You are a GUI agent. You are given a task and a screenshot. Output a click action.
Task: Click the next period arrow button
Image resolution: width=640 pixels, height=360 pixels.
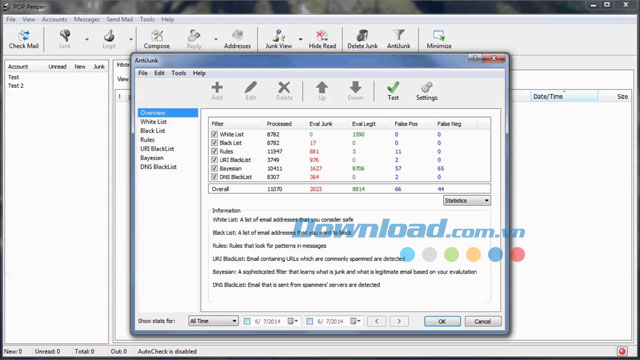point(399,321)
